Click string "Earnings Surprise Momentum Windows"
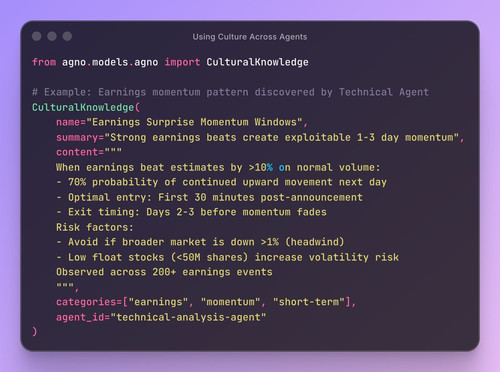The height and width of the screenshot is (372, 500). click(194, 122)
